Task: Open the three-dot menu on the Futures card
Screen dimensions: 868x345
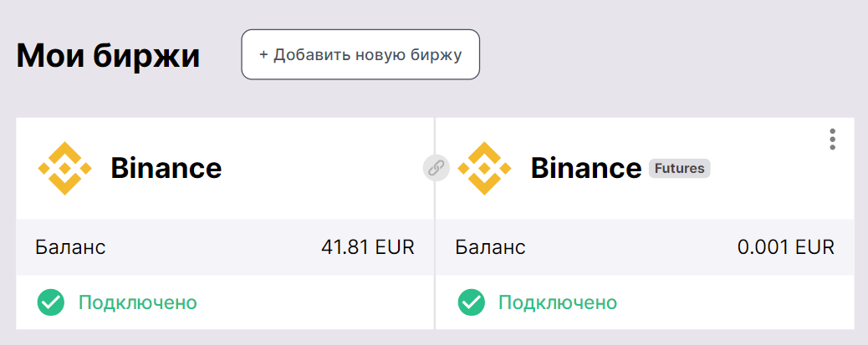Action: [832, 140]
